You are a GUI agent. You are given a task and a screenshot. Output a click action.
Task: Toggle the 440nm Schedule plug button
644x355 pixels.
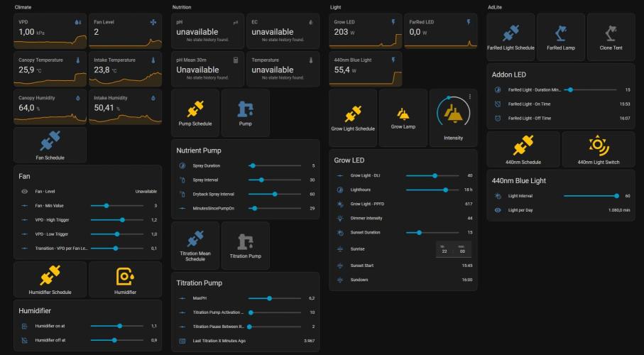point(523,150)
